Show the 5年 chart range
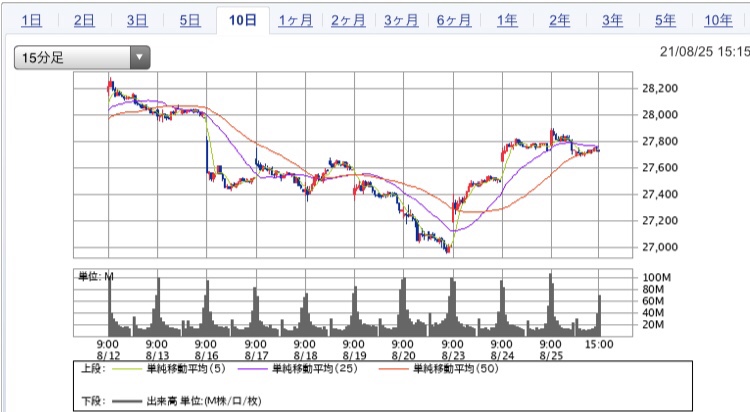The image size is (750, 412). pos(665,21)
